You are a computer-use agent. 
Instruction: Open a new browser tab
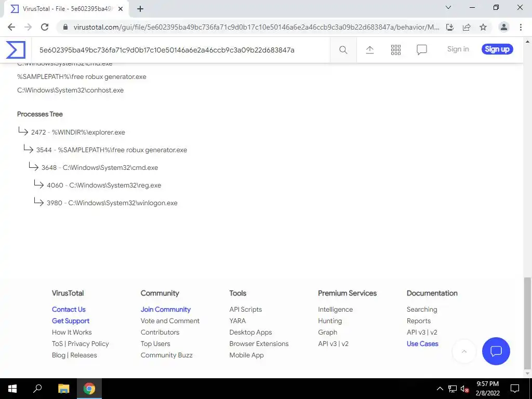(140, 9)
